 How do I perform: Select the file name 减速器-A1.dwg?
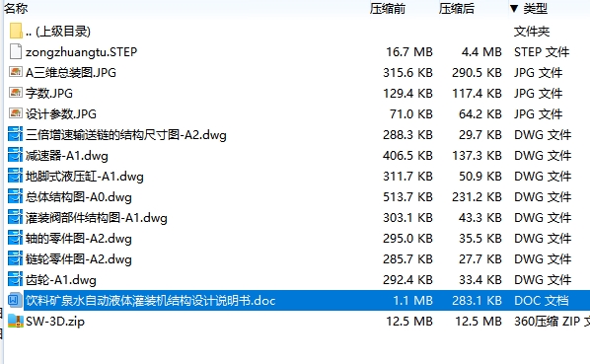click(x=67, y=155)
